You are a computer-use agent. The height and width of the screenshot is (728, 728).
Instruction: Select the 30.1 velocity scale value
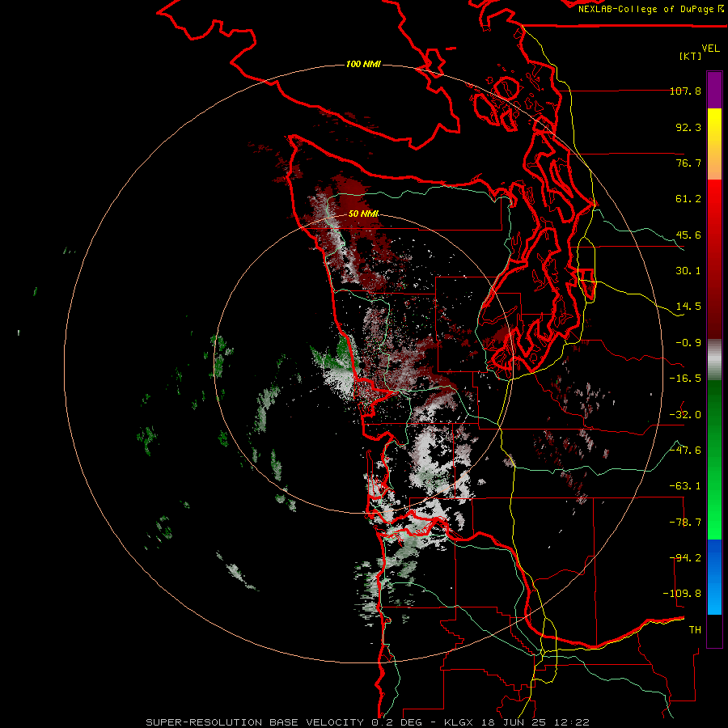688,271
